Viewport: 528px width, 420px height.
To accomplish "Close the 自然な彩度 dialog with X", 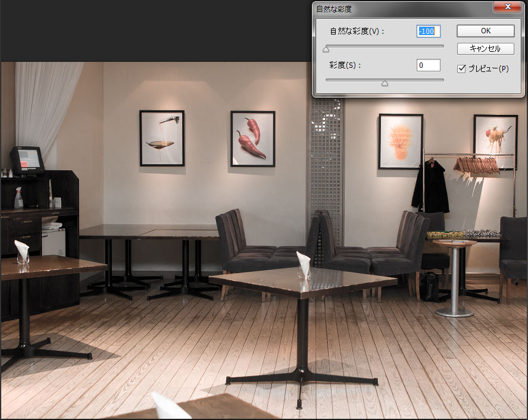I will tap(508, 7).
